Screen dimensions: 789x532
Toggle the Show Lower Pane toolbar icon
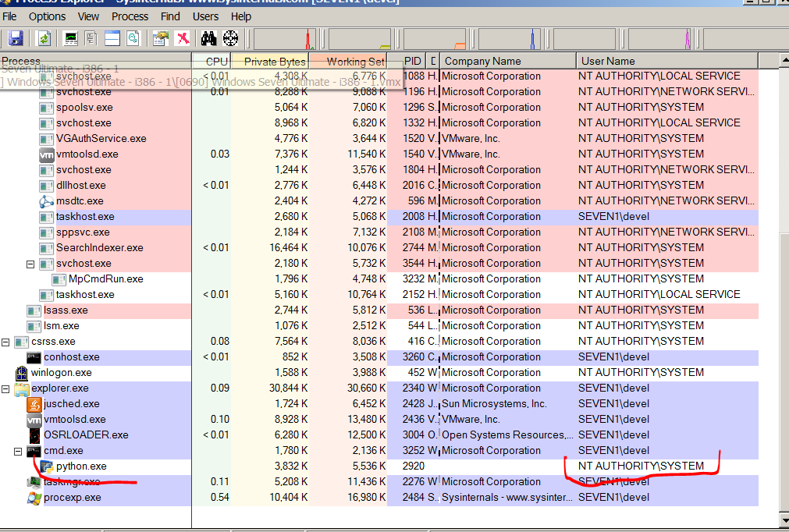tap(112, 37)
